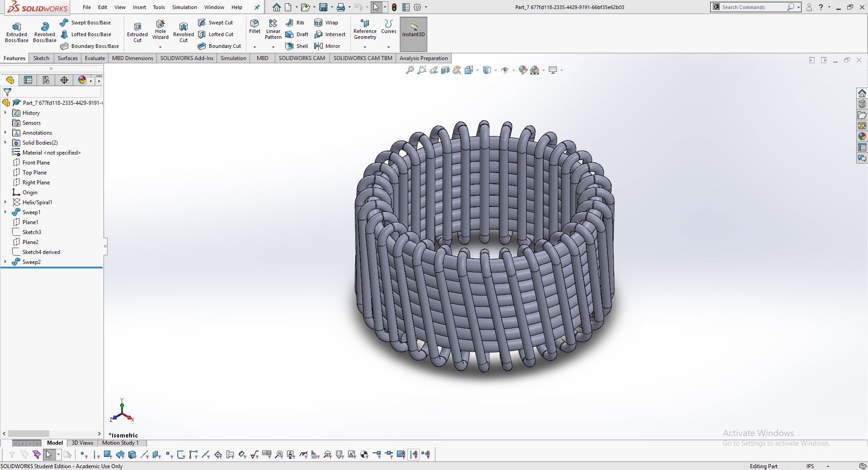This screenshot has height=470, width=868.
Task: Click the Swept Boss/Base tool
Action: (x=85, y=23)
